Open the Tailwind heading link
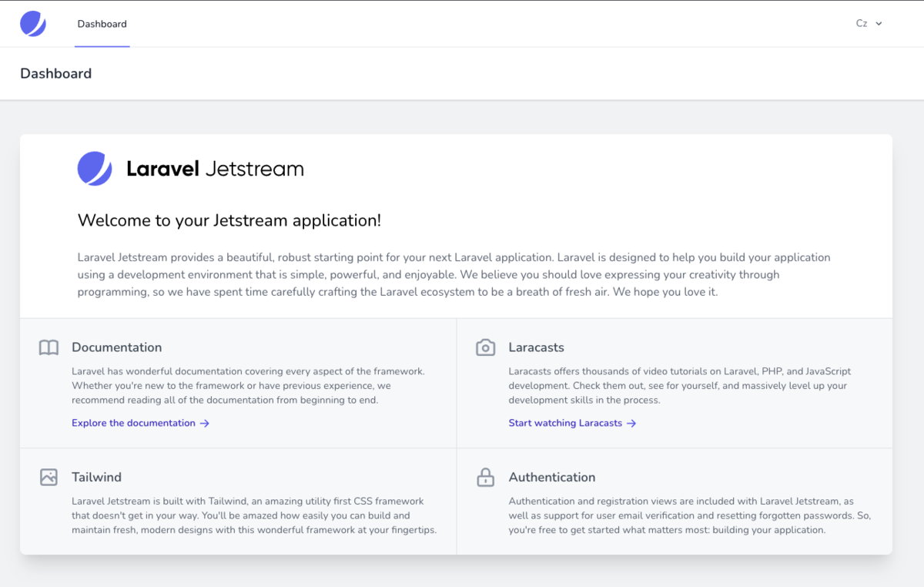Screen dimensions: 924x587 96,477
